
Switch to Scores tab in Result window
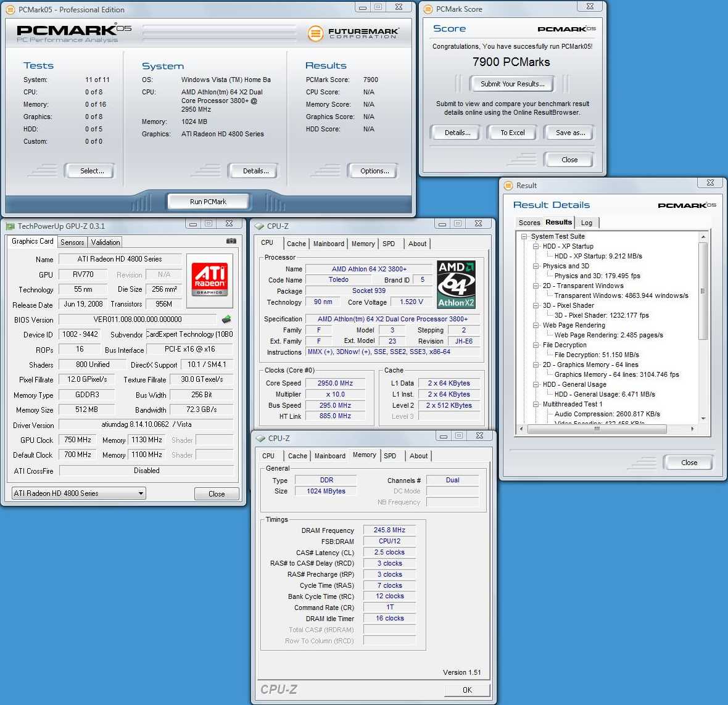pos(529,223)
